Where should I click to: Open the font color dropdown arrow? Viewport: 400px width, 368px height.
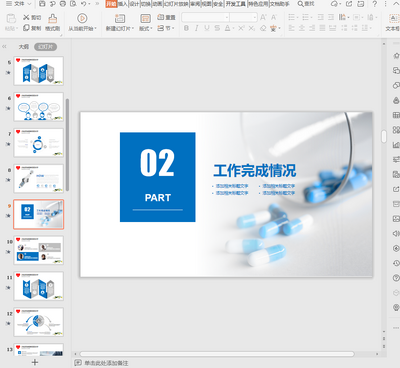coord(233,29)
